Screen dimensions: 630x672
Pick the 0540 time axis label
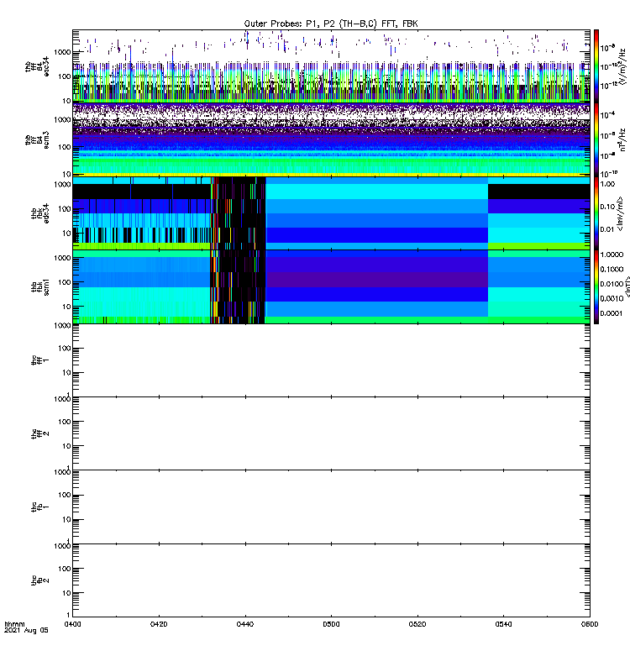[x=503, y=624]
